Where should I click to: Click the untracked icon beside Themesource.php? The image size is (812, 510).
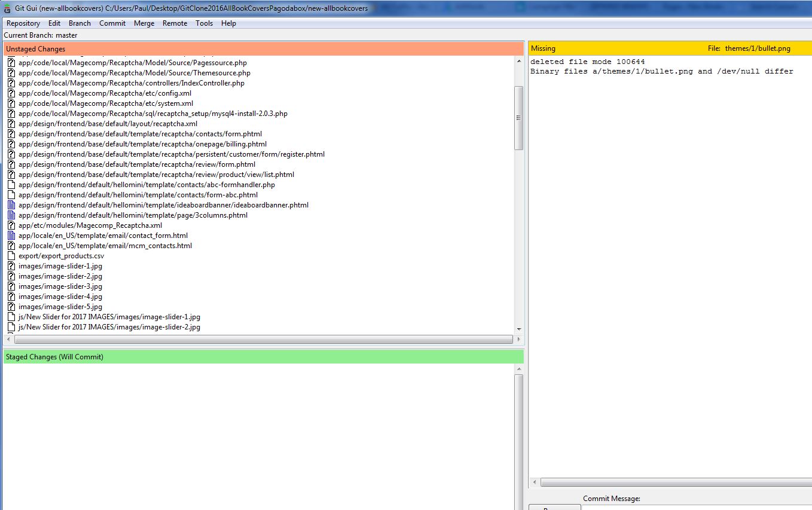[x=11, y=73]
